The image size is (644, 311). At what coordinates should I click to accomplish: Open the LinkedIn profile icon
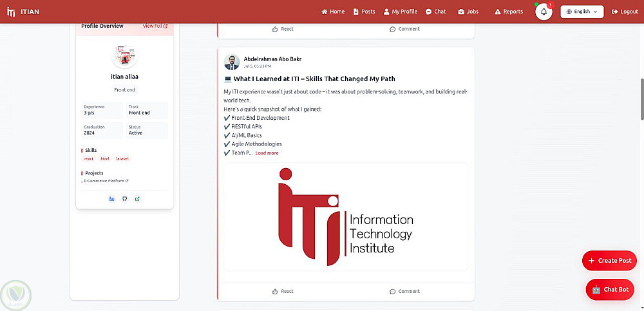111,199
